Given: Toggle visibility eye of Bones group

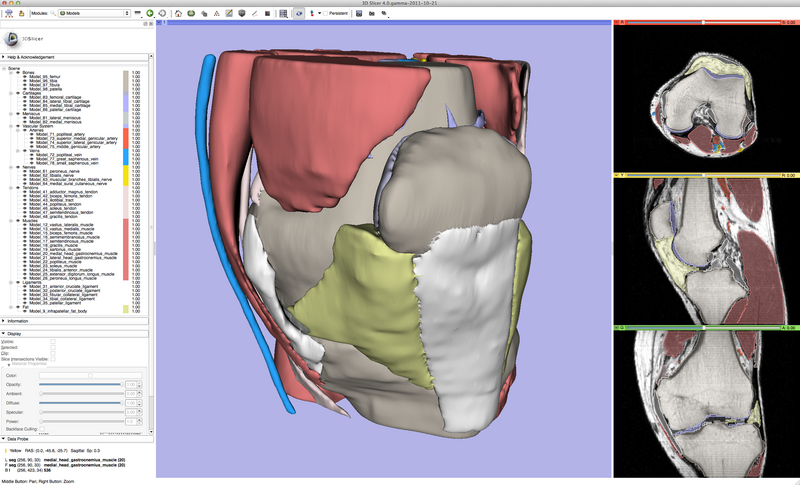Looking at the screenshot, I should pyautogui.click(x=18, y=72).
